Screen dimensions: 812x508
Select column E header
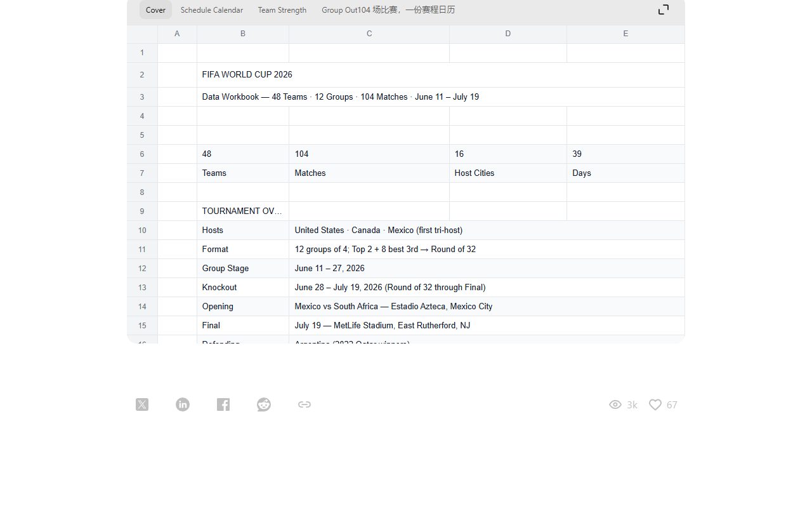625,34
